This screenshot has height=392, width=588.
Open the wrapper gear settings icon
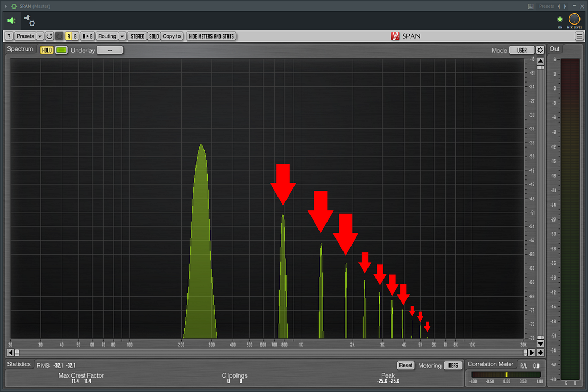pos(29,21)
